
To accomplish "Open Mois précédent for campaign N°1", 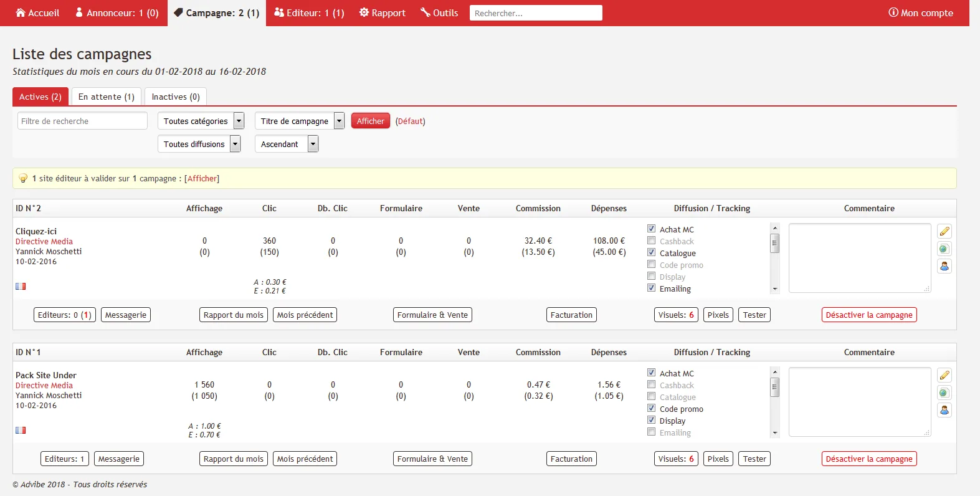I will 305,459.
